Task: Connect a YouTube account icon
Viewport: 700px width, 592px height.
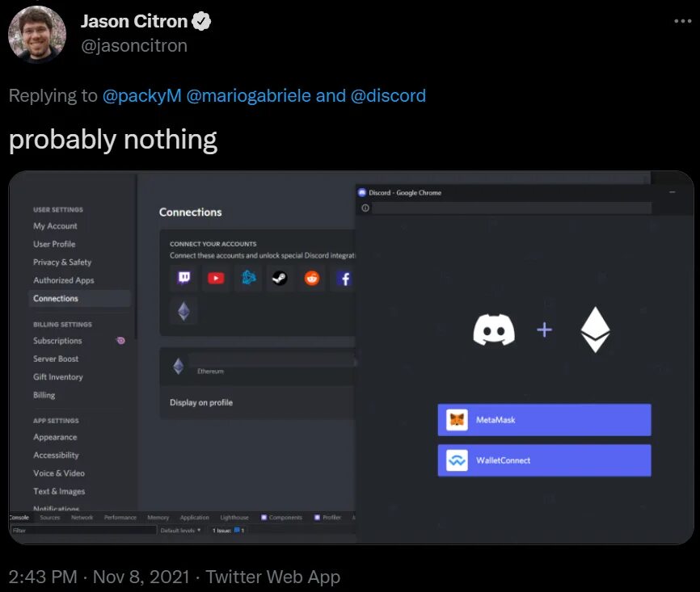Action: 216,278
